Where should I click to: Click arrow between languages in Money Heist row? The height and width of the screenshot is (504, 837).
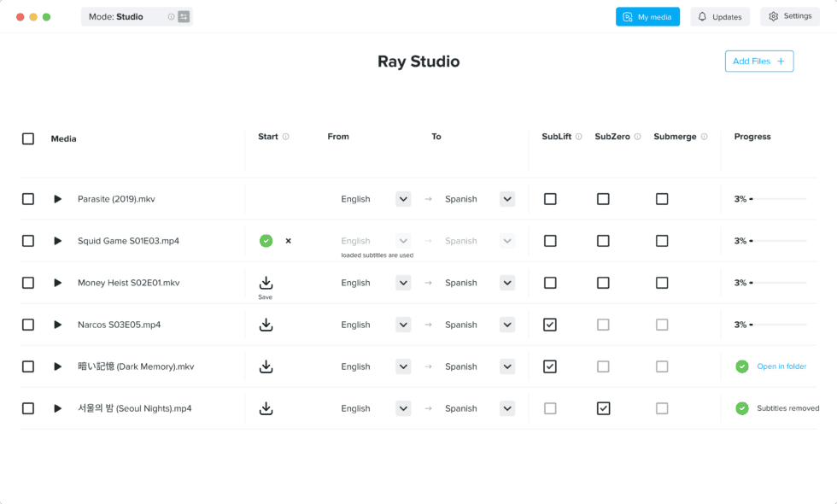click(x=428, y=283)
